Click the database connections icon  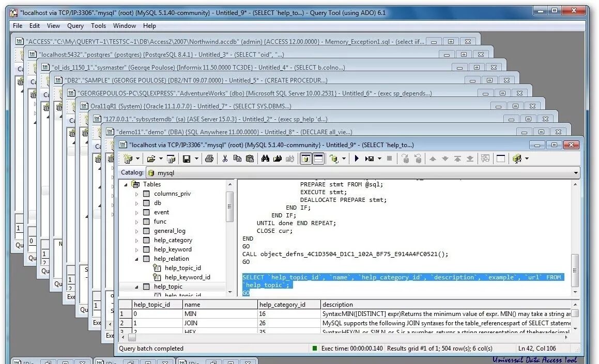coord(517,159)
